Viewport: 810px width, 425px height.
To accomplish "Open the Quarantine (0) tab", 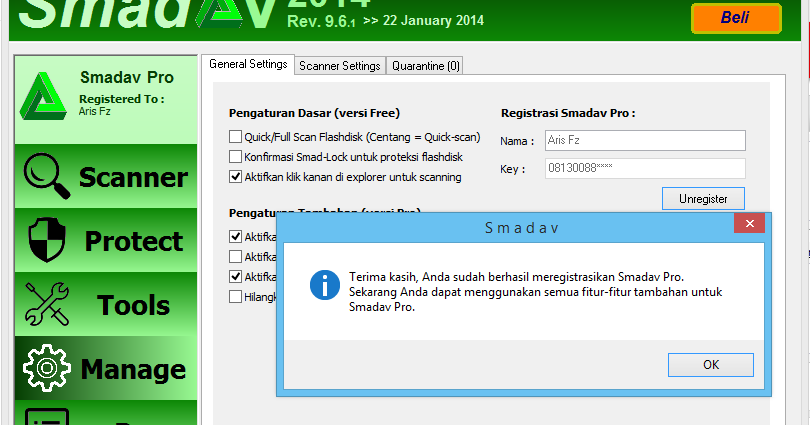I will coord(425,66).
